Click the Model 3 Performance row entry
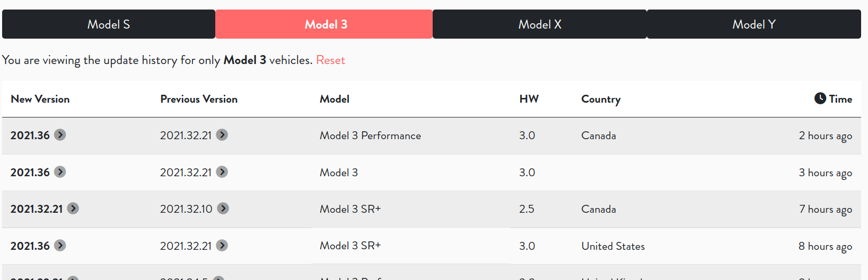 point(370,136)
